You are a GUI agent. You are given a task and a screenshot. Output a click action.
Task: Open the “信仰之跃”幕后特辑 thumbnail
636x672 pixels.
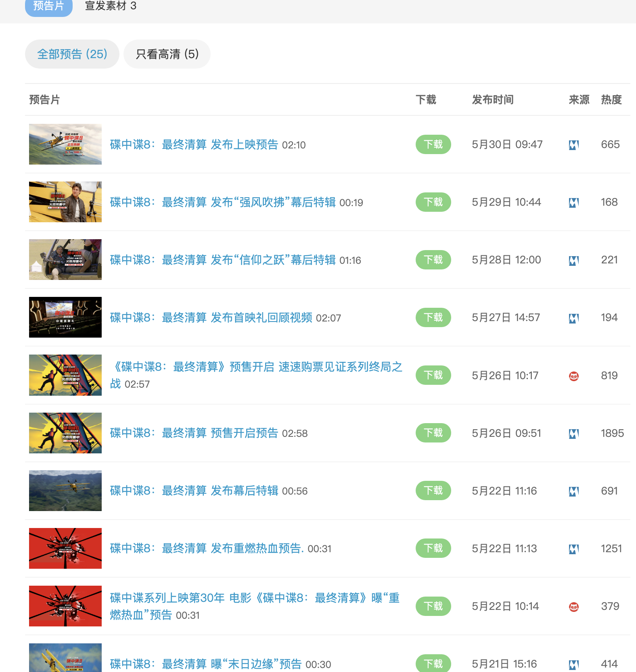point(65,259)
